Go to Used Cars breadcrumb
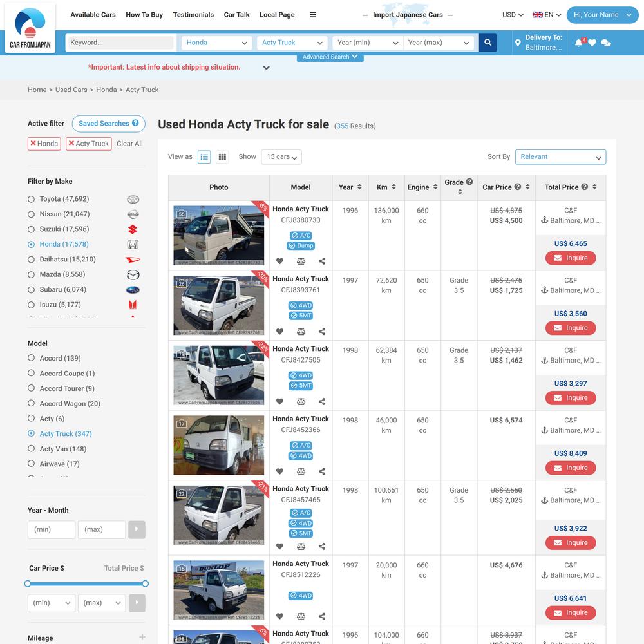 [x=71, y=90]
